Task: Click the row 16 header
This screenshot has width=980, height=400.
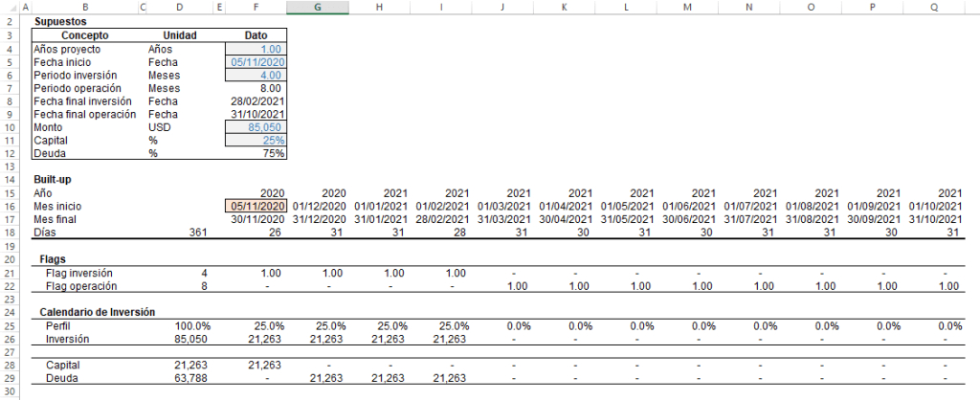Action: [10, 206]
